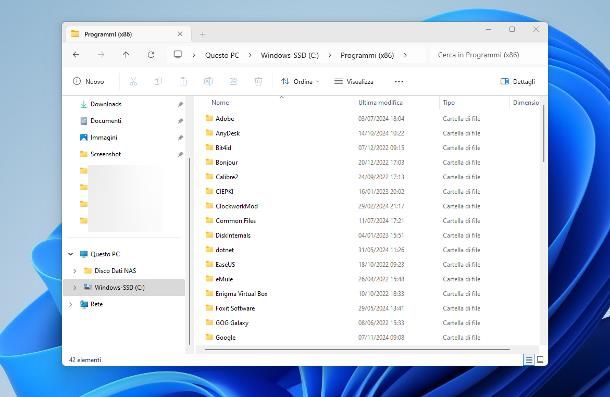Select Rete in the navigation pane
The width and height of the screenshot is (610, 397).
coord(96,304)
